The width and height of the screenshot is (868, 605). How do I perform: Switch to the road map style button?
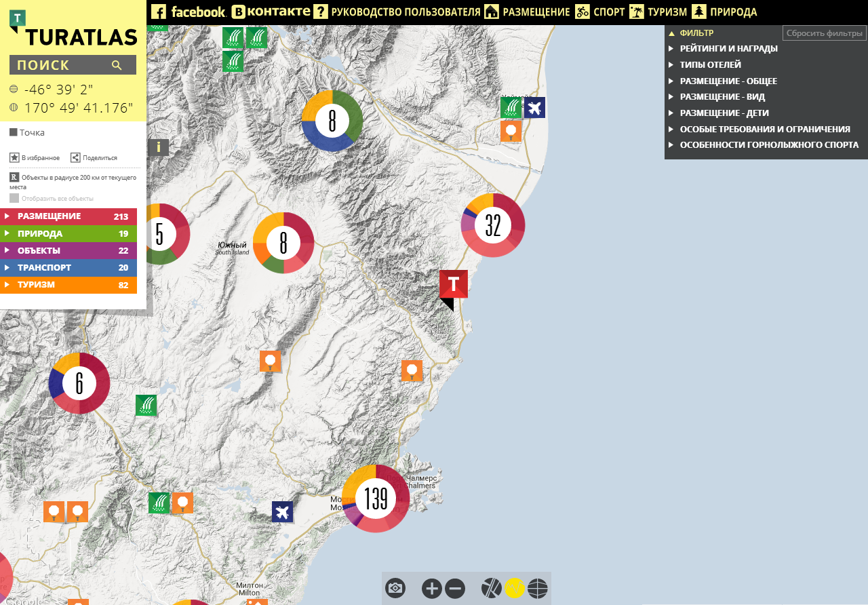click(x=492, y=588)
